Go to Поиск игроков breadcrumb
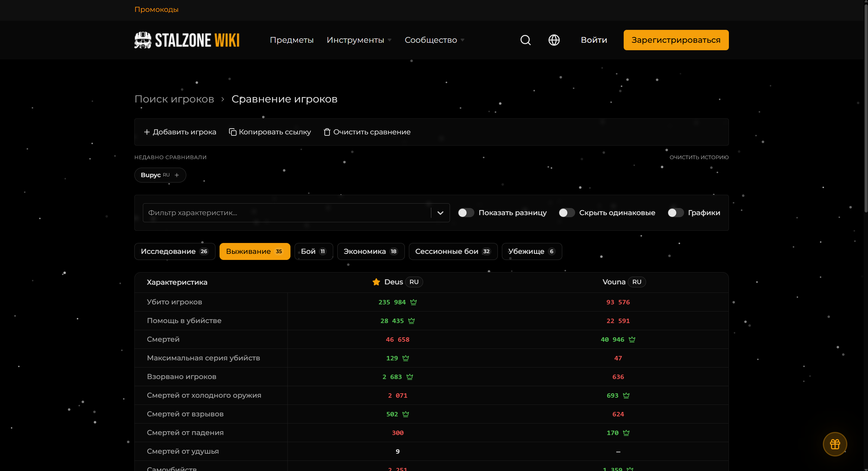 [x=174, y=99]
